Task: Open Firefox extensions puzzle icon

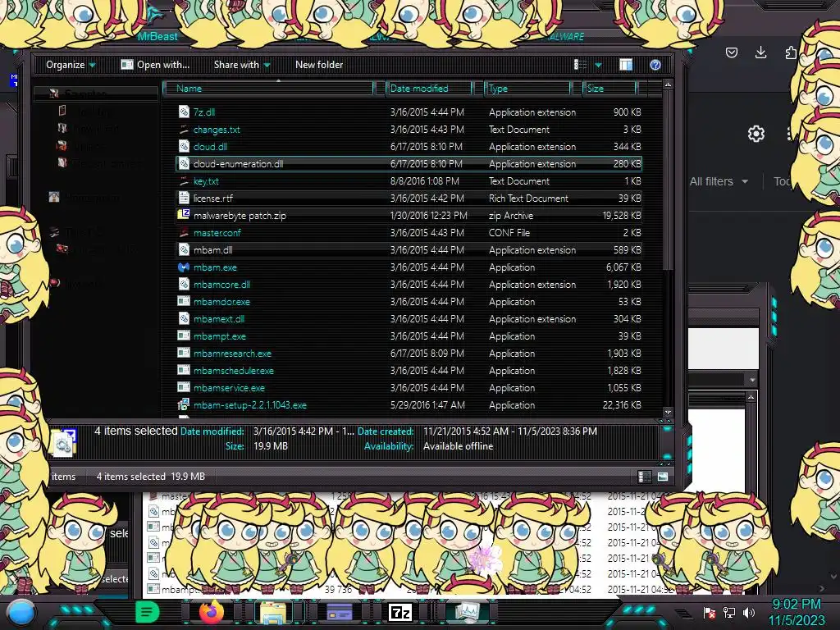Action: click(x=791, y=52)
